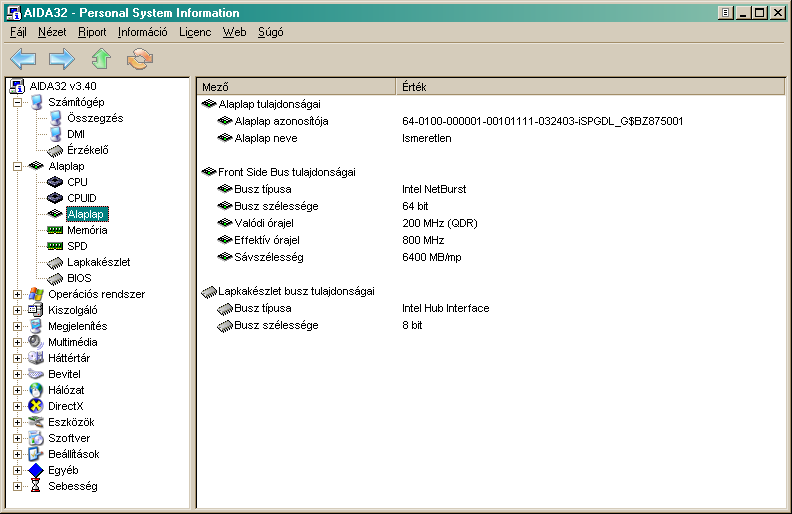Click the Érték column header
The height and width of the screenshot is (514, 792).
(x=590, y=87)
